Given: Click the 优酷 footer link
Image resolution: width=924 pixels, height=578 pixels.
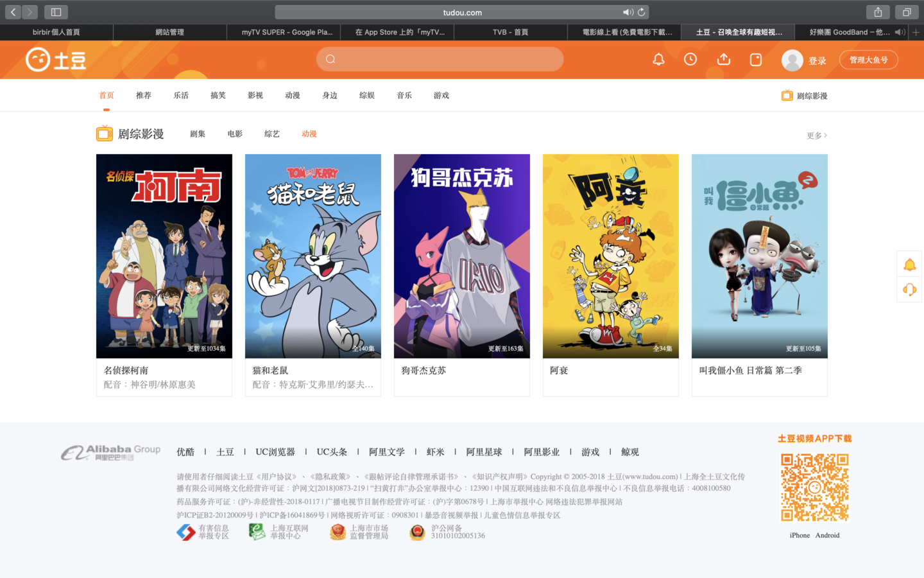Looking at the screenshot, I should pyautogui.click(x=185, y=452).
